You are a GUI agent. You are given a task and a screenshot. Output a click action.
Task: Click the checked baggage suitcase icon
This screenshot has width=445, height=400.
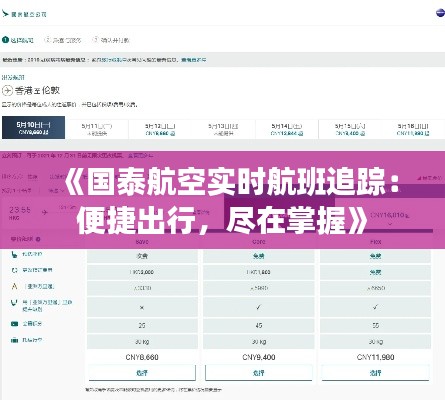(14, 340)
